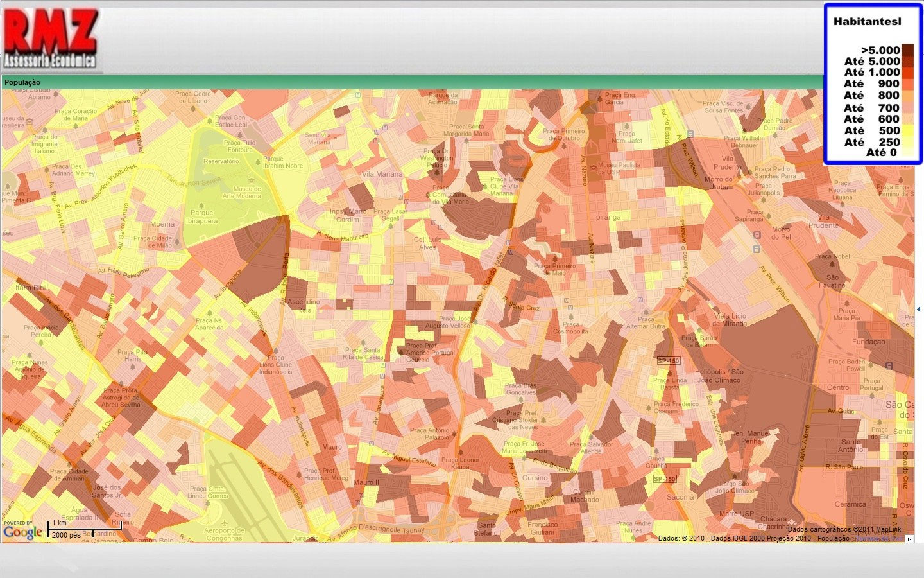This screenshot has height=578, width=924.
Task: Click the Até 1.000 legend color swatch
Action: 907,73
